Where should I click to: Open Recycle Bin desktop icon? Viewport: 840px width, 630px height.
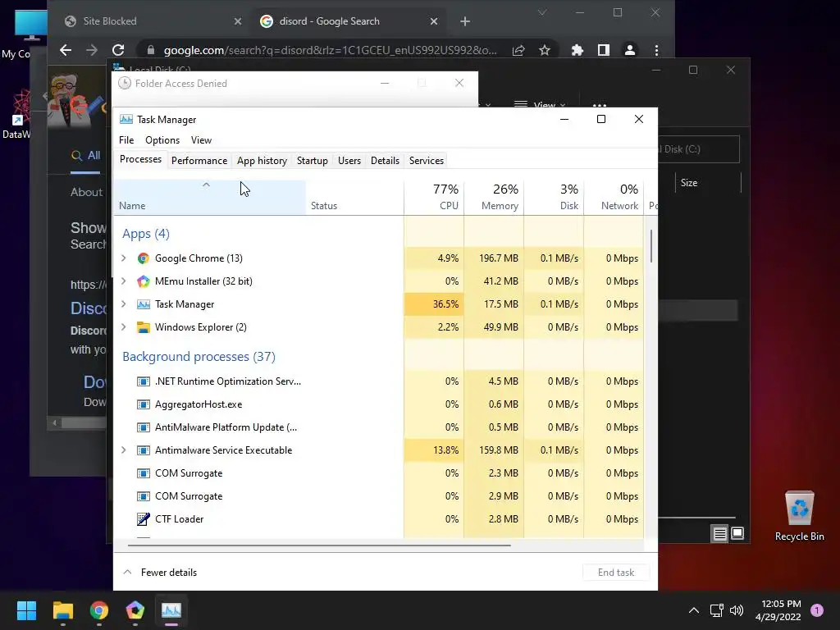point(799,517)
